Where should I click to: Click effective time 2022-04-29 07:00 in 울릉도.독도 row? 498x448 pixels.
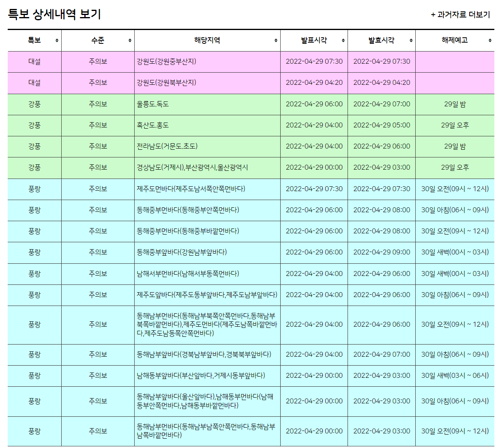382,104
